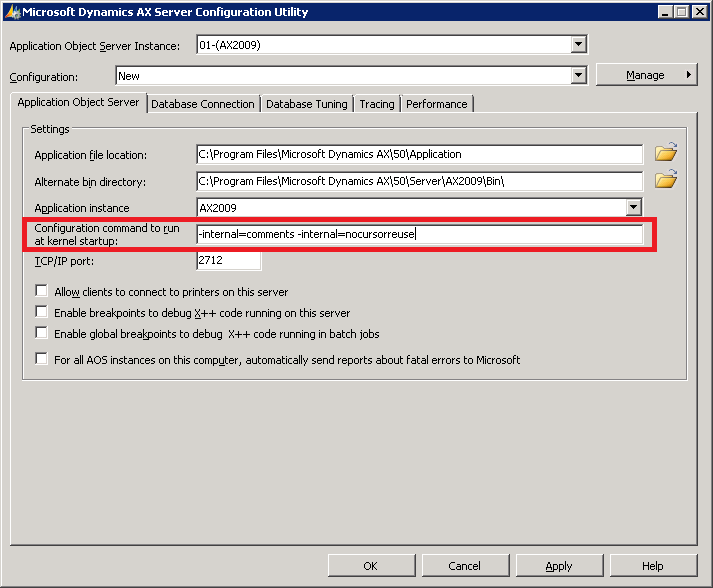Open the Manage button menu
Viewport: 713px width, 588px height.
click(647, 75)
